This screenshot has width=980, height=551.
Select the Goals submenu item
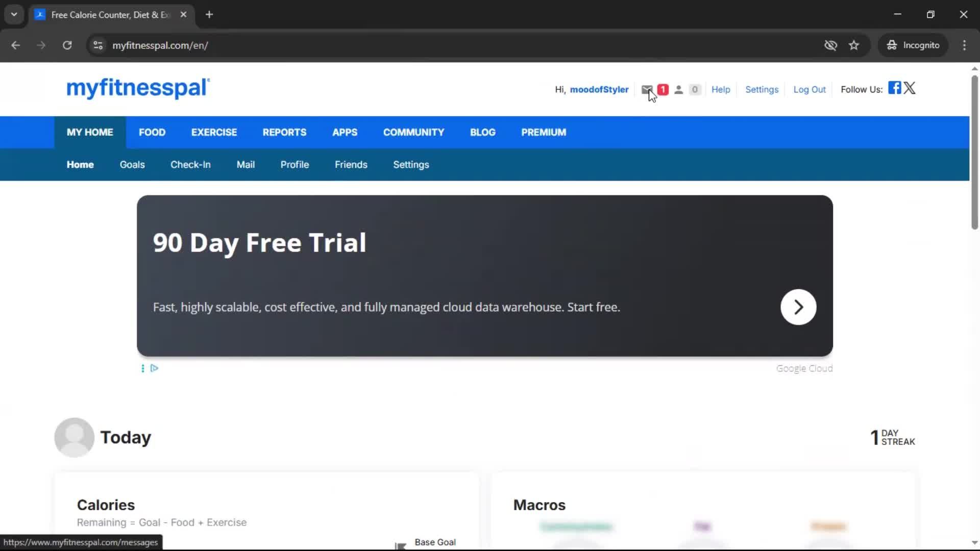coord(132,164)
